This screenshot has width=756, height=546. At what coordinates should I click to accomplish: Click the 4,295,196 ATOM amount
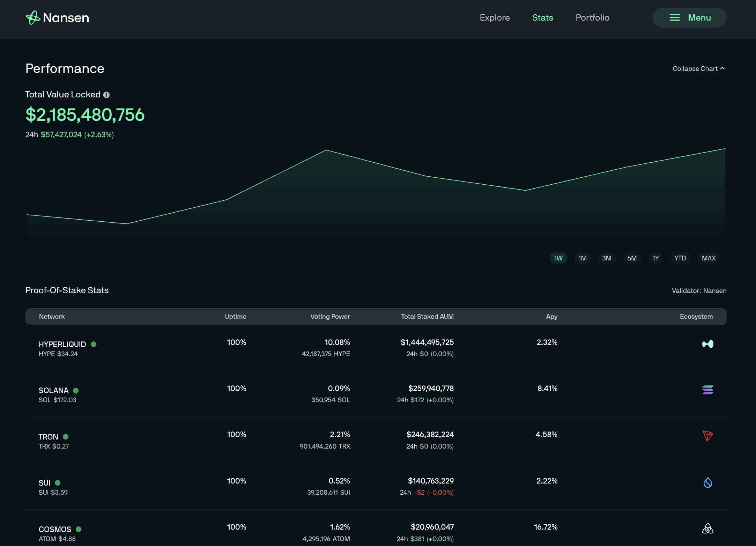326,539
